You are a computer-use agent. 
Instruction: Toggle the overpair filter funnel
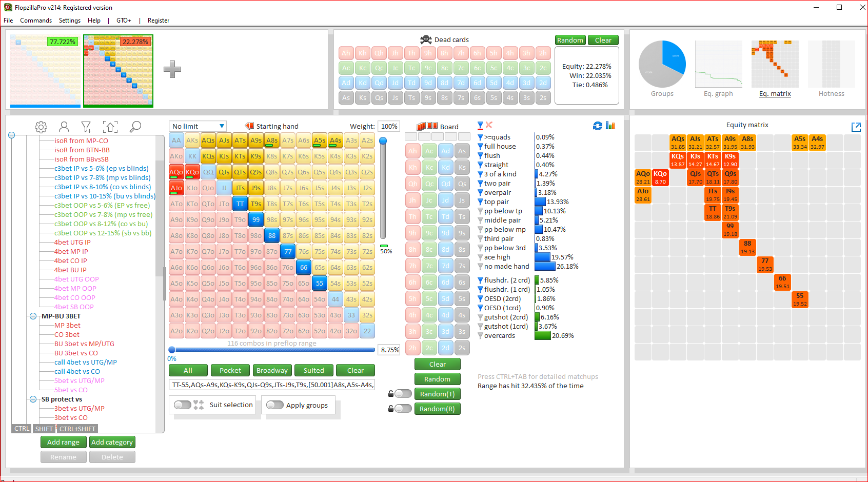pyautogui.click(x=480, y=193)
